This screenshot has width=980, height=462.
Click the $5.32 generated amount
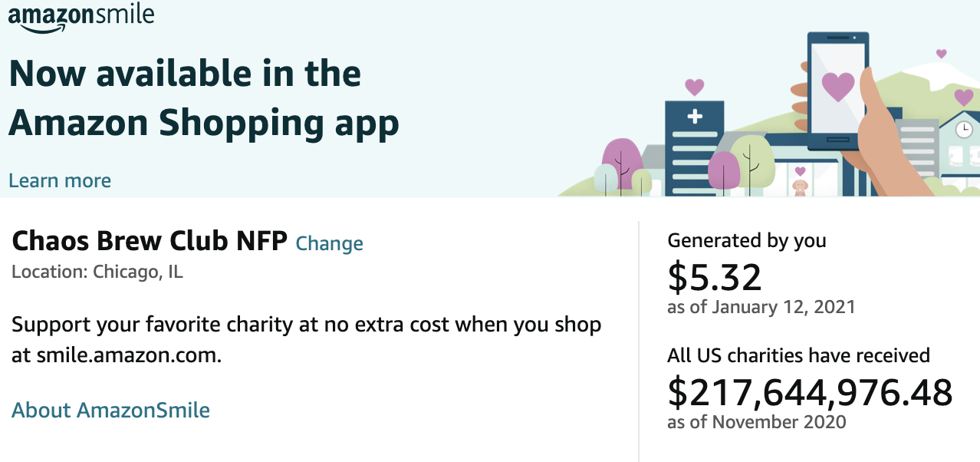click(x=715, y=277)
